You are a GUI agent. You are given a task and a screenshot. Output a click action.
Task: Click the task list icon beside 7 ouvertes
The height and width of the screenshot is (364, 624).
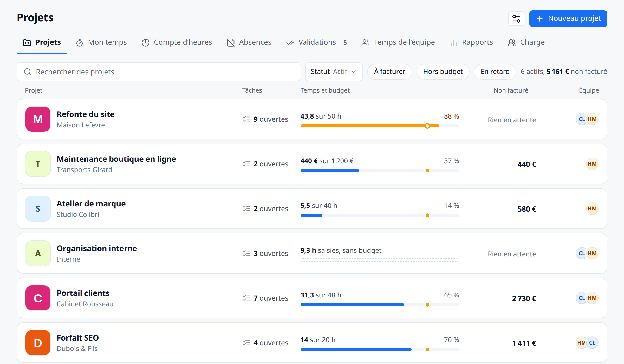246,298
